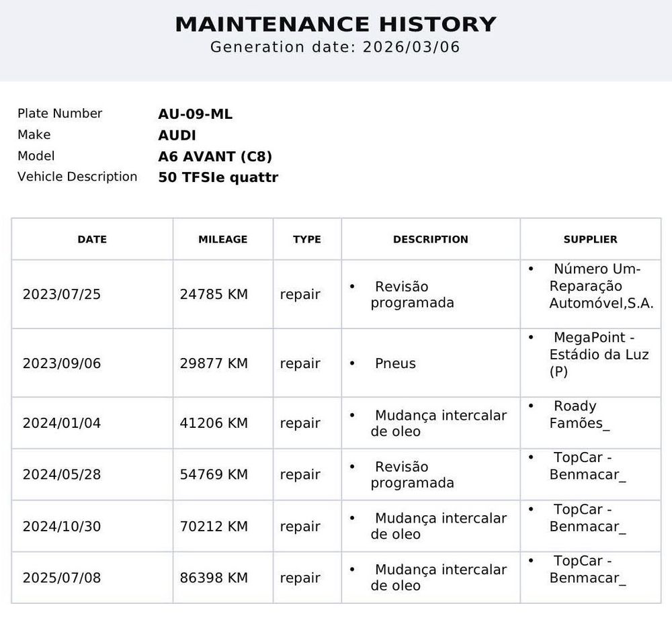Click the generation date 2026/03/06 text
This screenshot has height=624, width=672.
[335, 47]
